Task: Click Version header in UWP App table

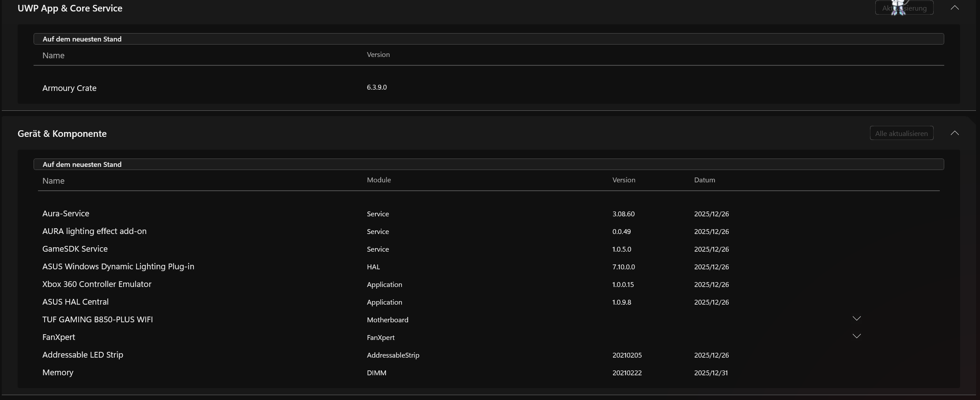Action: pos(378,54)
